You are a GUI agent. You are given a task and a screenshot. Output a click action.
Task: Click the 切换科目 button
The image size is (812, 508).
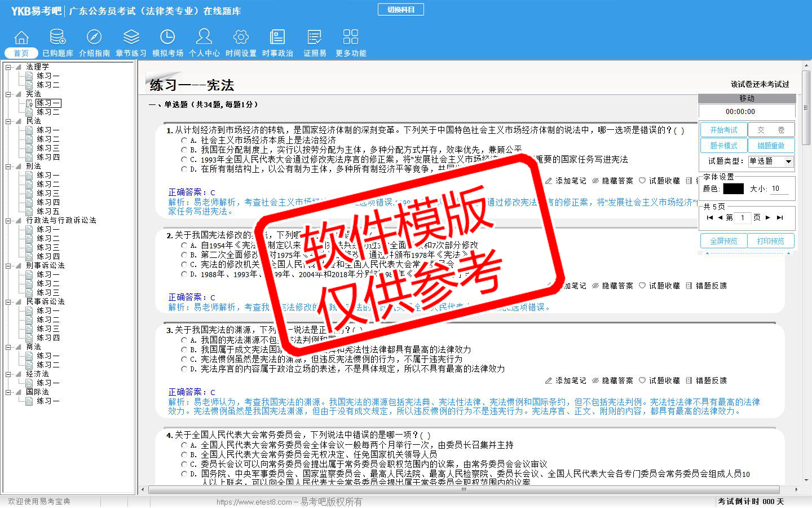400,10
